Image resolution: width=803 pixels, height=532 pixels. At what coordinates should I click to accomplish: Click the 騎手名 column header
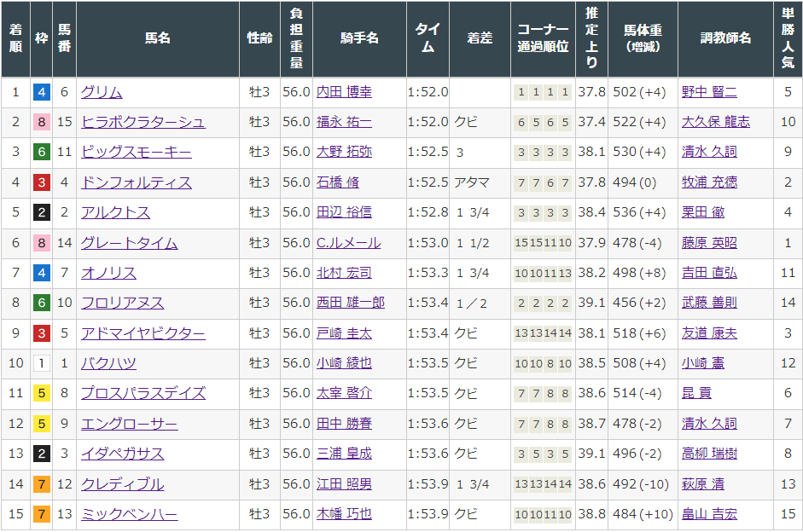pyautogui.click(x=359, y=38)
